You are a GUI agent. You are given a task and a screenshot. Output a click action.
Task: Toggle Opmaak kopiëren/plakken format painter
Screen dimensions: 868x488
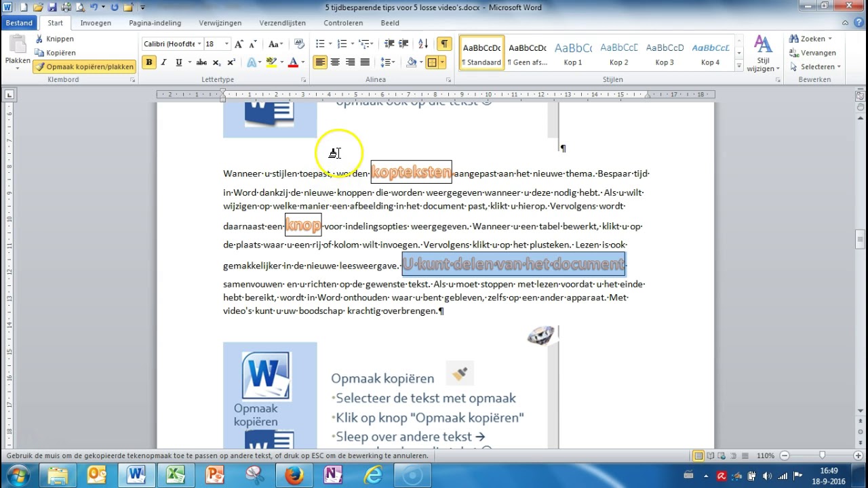pos(85,67)
